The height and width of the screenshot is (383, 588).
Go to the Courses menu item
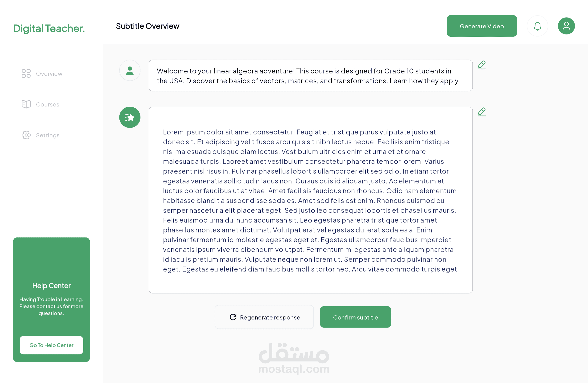(47, 104)
